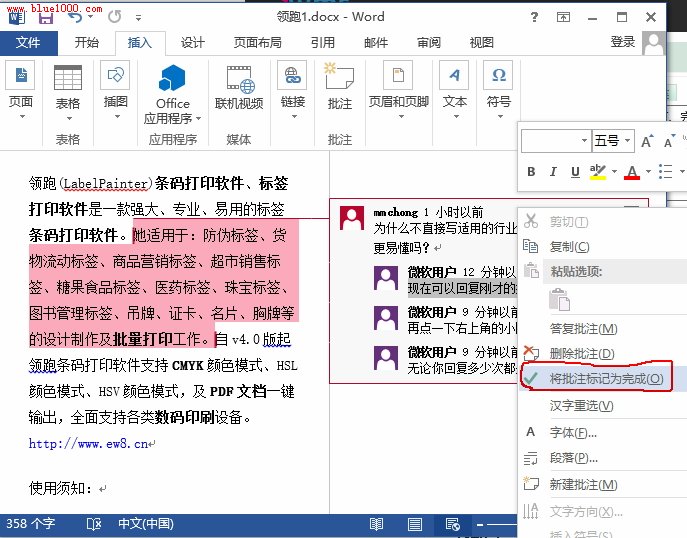Expand the Links (链接) dropdown
This screenshot has height=538, width=687.
pyautogui.click(x=292, y=117)
